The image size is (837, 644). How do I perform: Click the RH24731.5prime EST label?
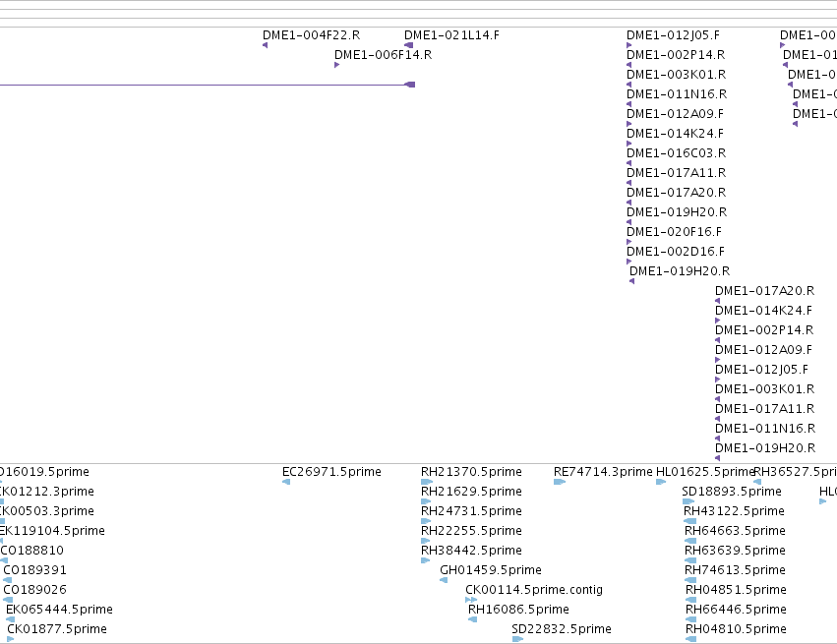471,511
